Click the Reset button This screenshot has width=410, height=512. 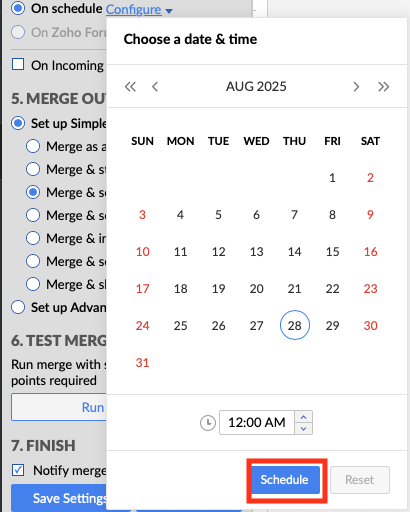(x=360, y=480)
